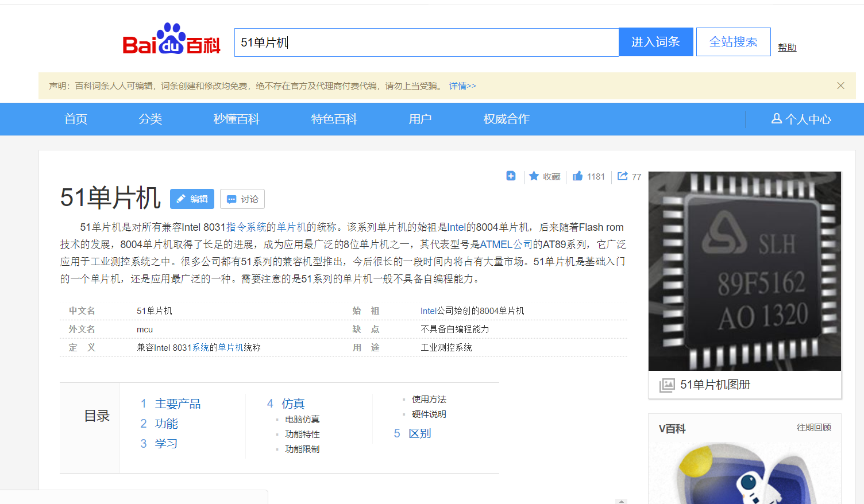This screenshot has height=504, width=864.
Task: Open the 讨论 speech-bubble icon
Action: click(x=232, y=199)
